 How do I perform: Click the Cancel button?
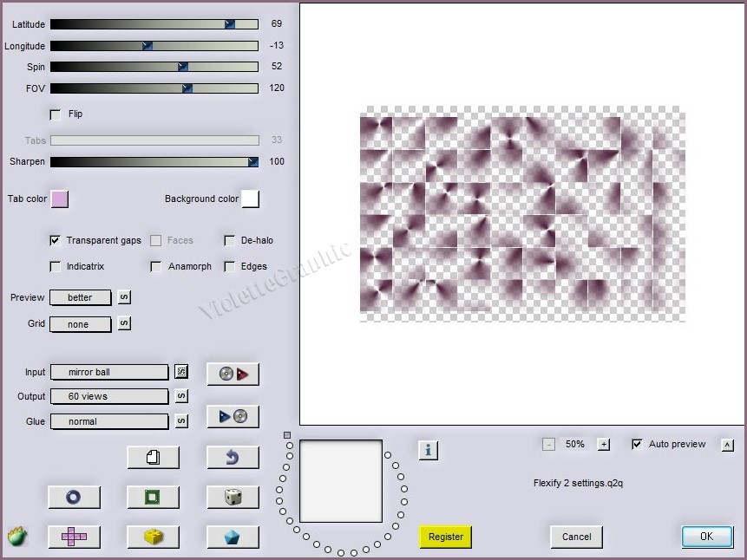pyautogui.click(x=576, y=537)
